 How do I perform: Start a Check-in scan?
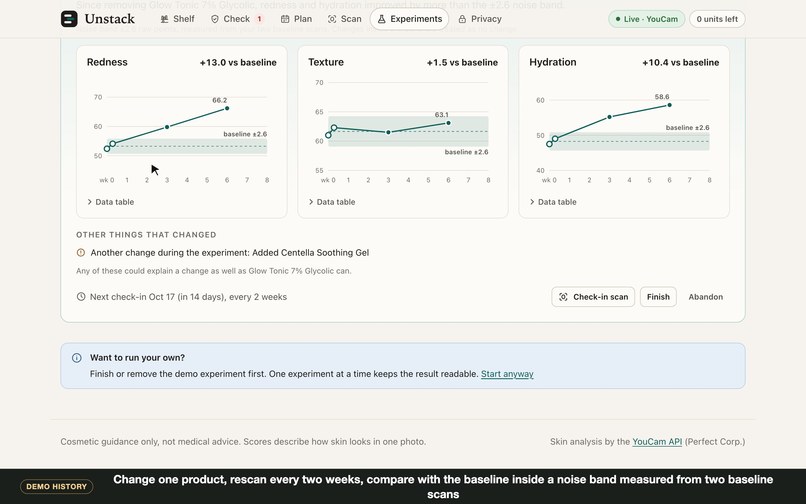click(x=593, y=297)
